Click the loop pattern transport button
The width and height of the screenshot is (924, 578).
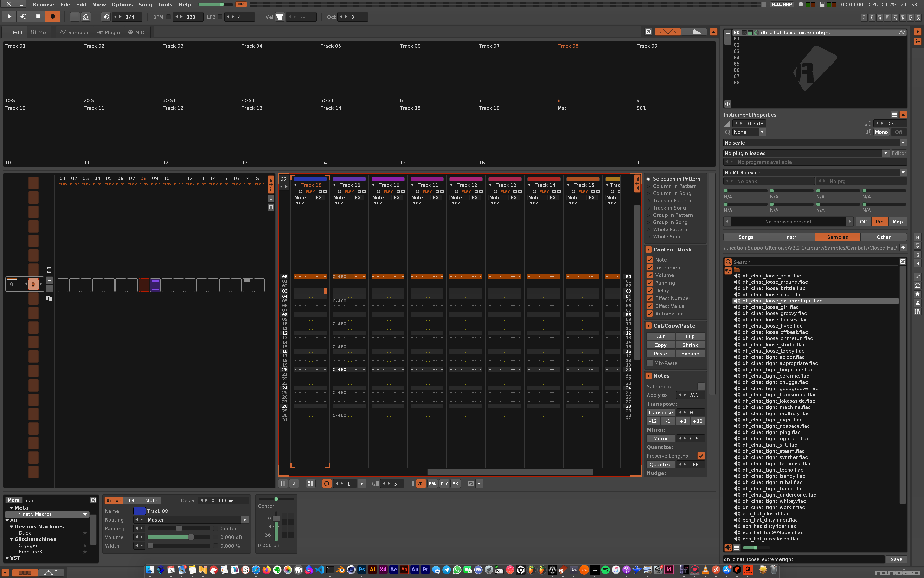click(24, 16)
